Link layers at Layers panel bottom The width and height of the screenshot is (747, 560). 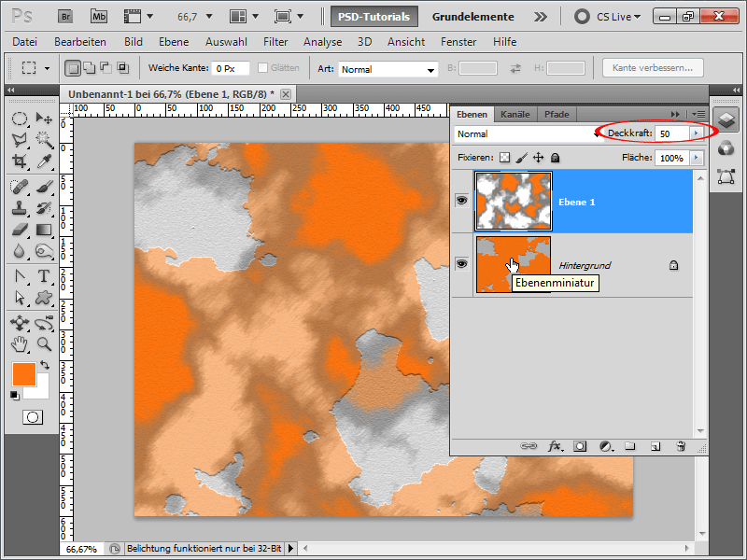tap(528, 446)
